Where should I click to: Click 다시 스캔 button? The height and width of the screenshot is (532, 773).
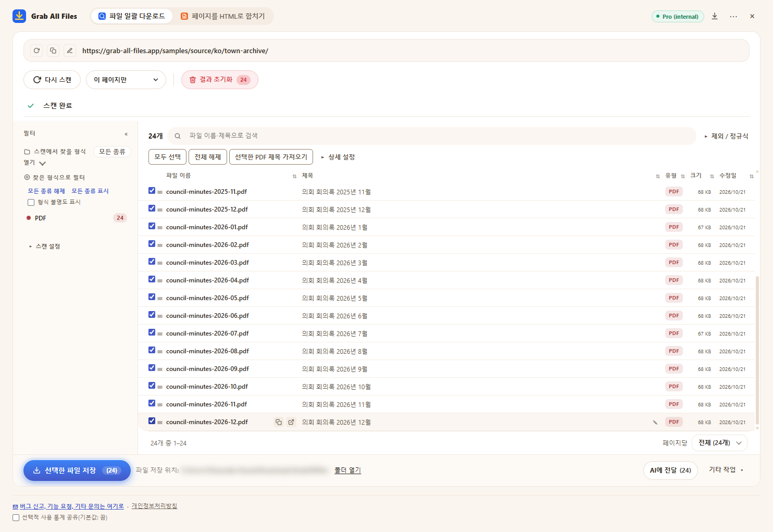[52, 80]
